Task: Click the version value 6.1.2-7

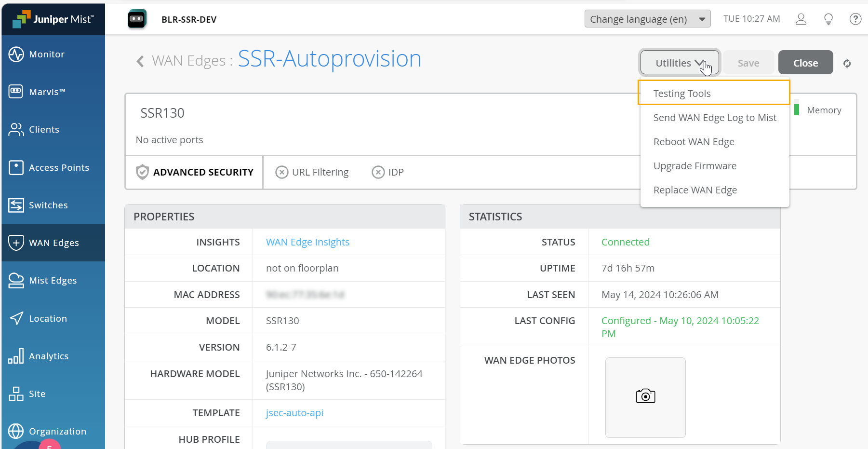Action: 281,347
